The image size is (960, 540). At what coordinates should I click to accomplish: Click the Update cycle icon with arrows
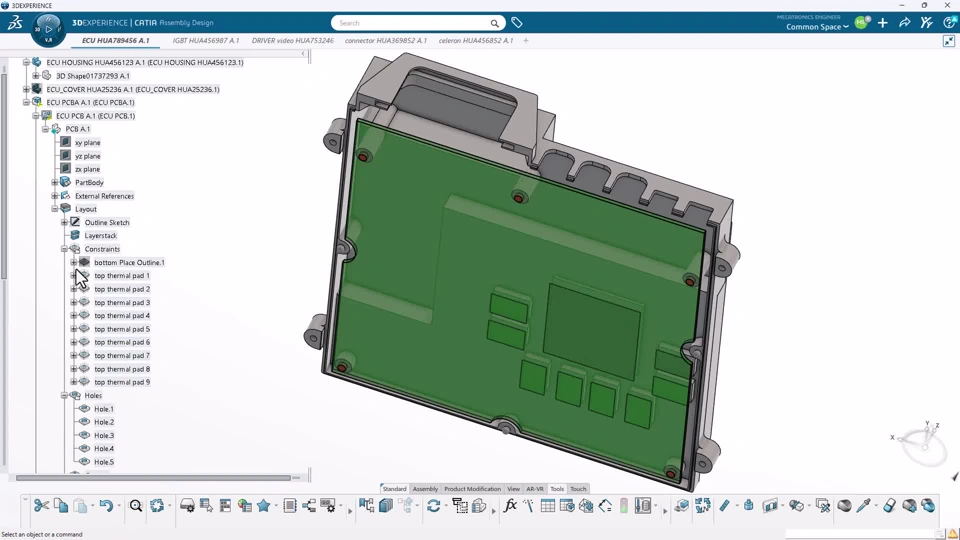pyautogui.click(x=157, y=506)
